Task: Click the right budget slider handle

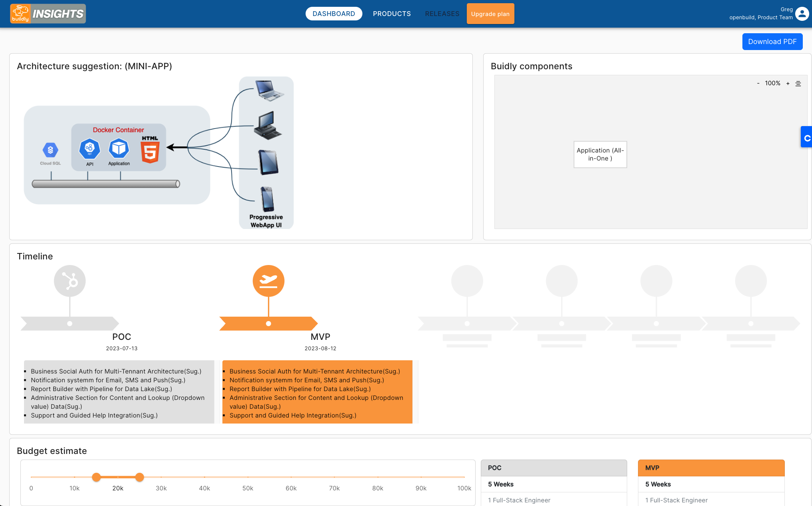Action: 140,477
